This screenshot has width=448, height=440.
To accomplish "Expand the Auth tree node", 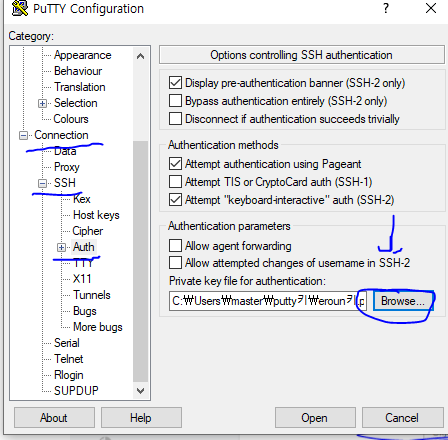I will coord(61,247).
